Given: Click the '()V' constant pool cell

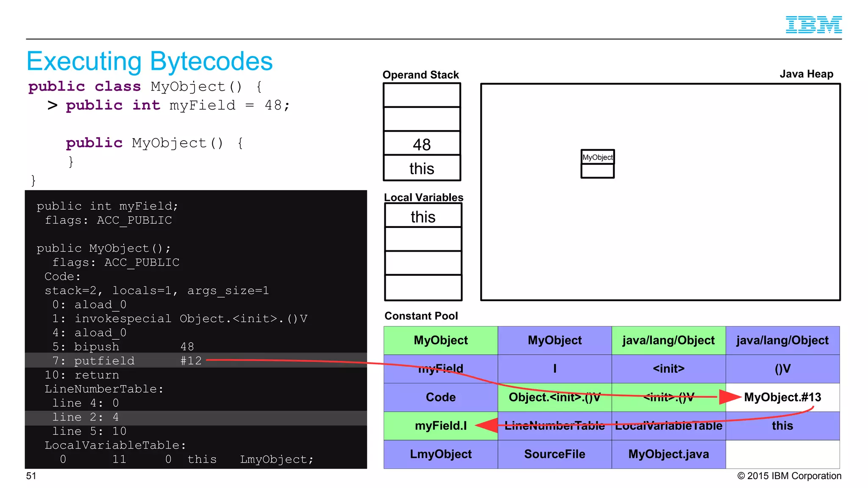Looking at the screenshot, I should 783,369.
